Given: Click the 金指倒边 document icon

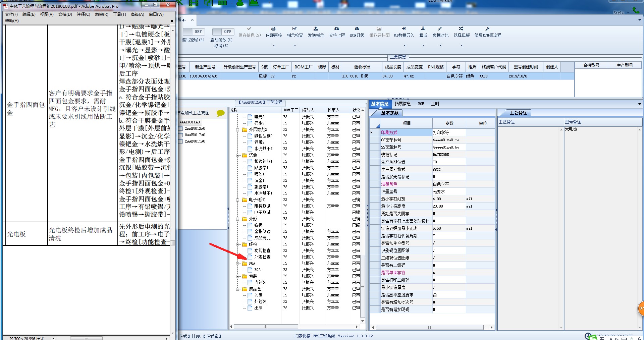Looking at the screenshot, I should pyautogui.click(x=250, y=232).
